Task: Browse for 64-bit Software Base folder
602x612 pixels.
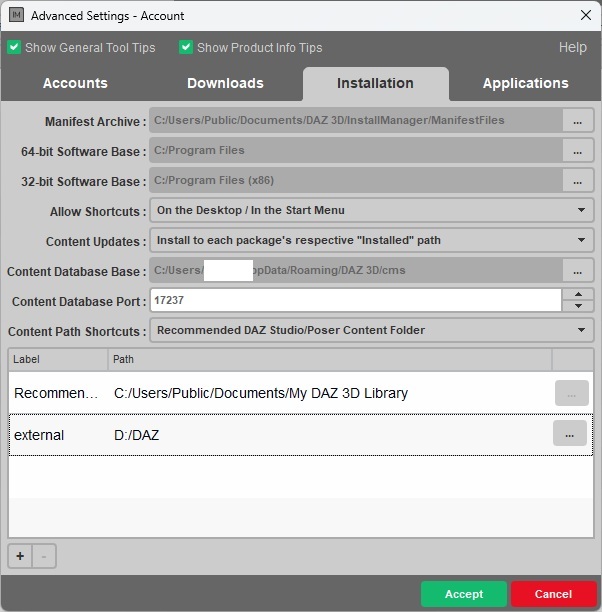Action: [578, 150]
